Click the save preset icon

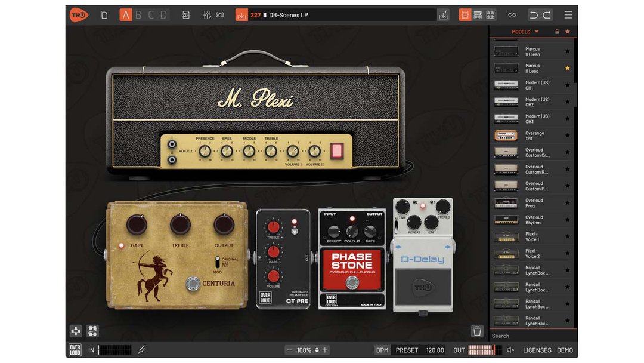pos(443,15)
